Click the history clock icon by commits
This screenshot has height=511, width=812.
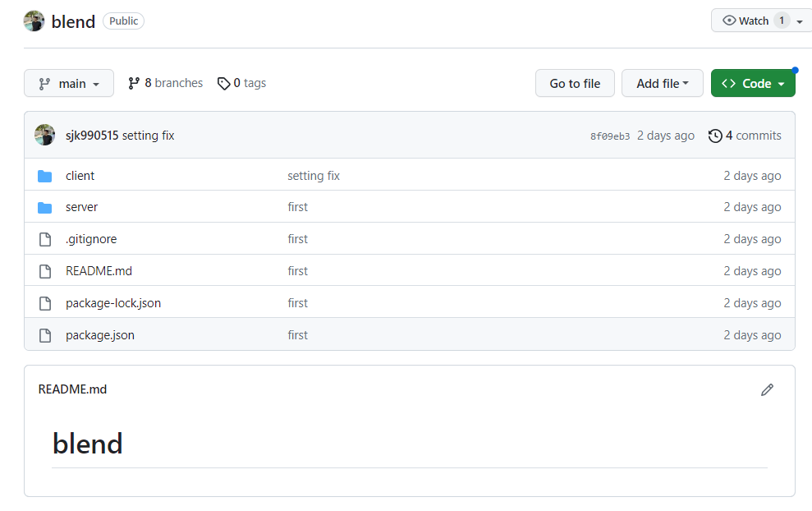click(715, 136)
